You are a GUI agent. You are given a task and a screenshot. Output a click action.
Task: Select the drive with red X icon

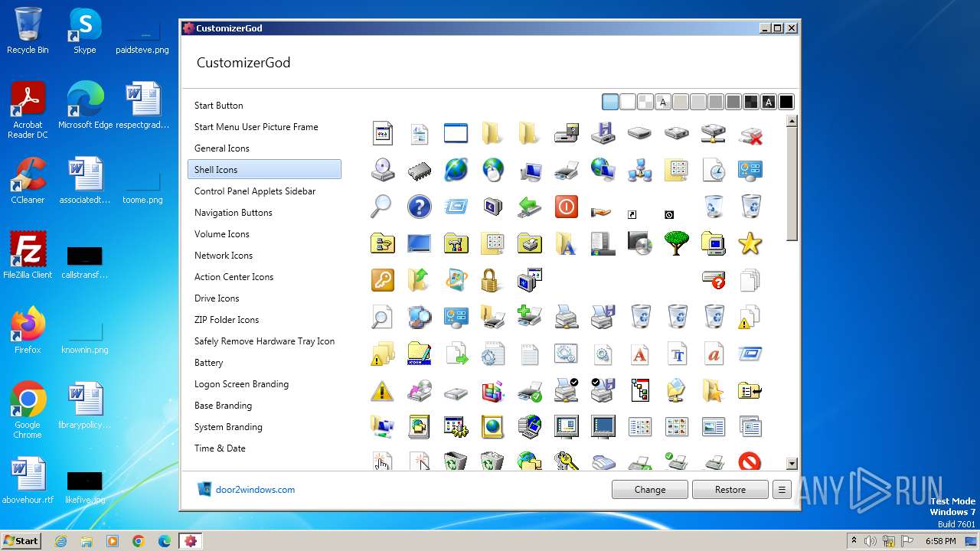coord(750,133)
